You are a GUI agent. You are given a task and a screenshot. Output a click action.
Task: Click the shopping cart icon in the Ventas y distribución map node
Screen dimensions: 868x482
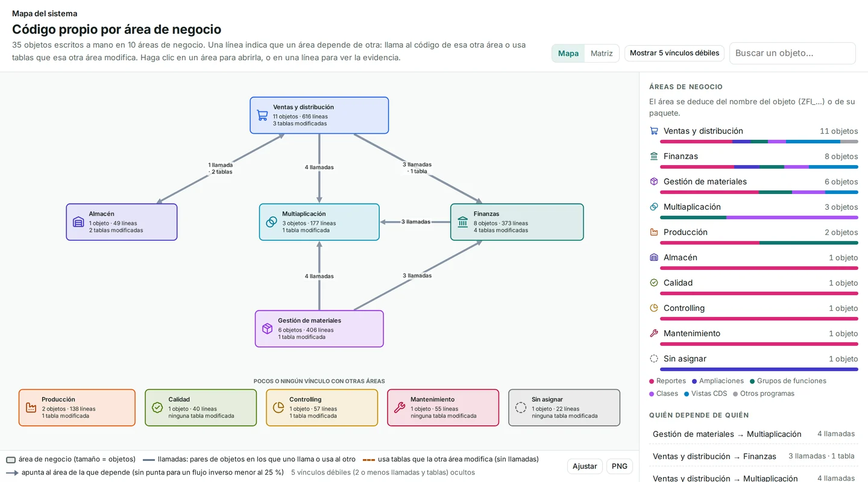coord(262,115)
